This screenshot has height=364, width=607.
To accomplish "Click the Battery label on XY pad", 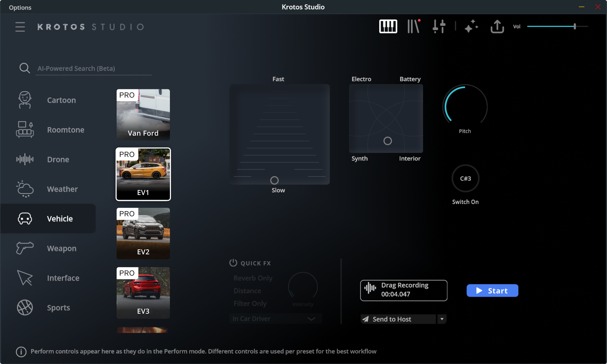I will (x=410, y=79).
